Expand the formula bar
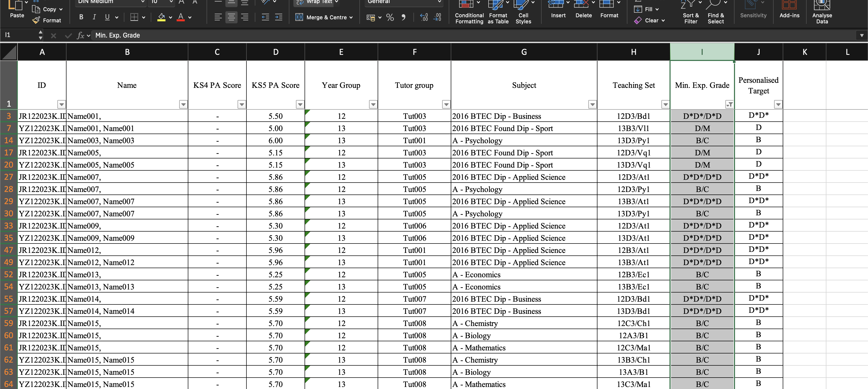The height and width of the screenshot is (389, 868). click(862, 35)
